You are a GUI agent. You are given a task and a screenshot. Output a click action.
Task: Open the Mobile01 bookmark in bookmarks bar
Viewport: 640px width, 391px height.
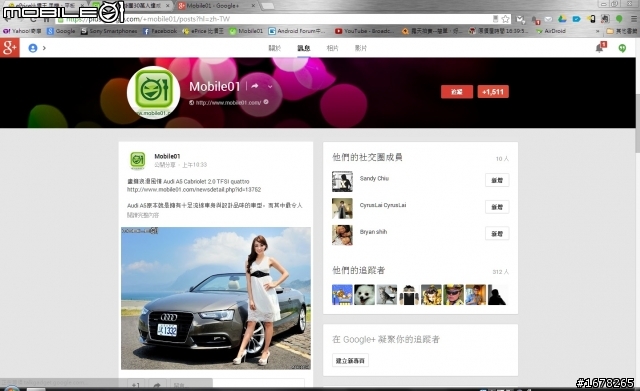246,31
